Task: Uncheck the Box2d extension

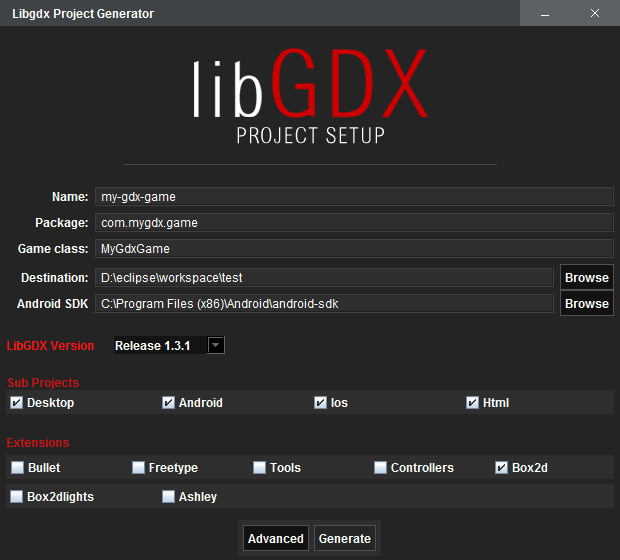Action: point(501,467)
